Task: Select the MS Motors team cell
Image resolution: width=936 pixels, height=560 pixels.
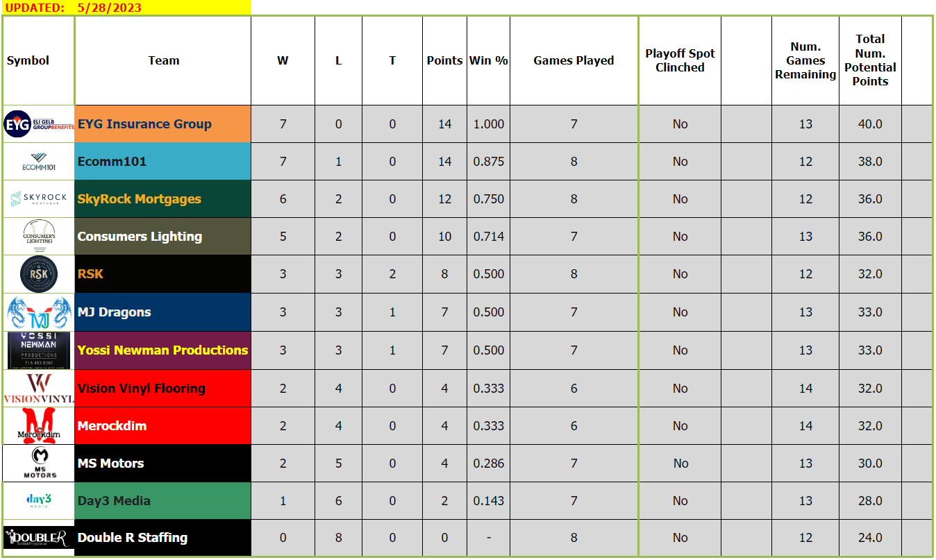Action: pos(162,464)
